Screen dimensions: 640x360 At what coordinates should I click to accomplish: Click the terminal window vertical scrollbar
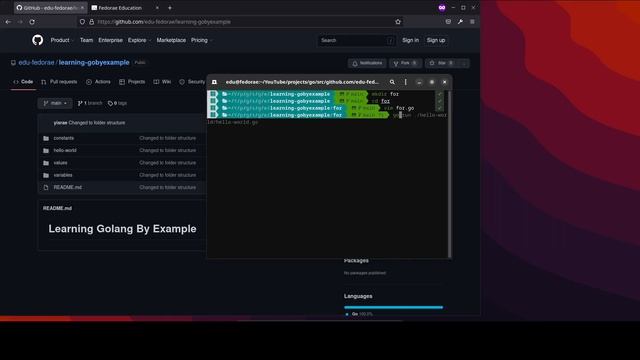[449, 174]
